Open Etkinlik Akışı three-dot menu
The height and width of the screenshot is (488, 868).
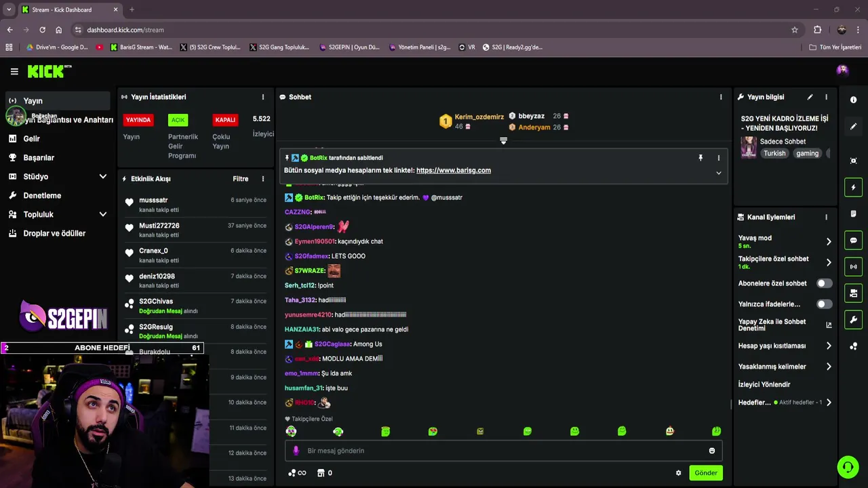[x=263, y=179]
